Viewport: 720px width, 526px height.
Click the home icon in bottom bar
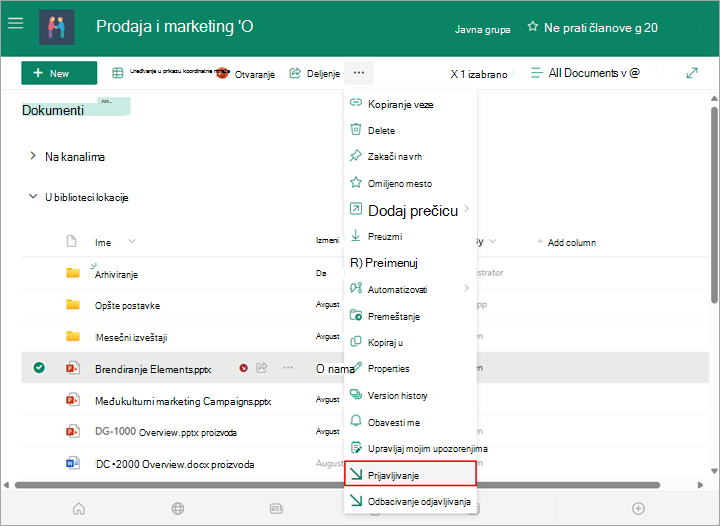(x=79, y=509)
